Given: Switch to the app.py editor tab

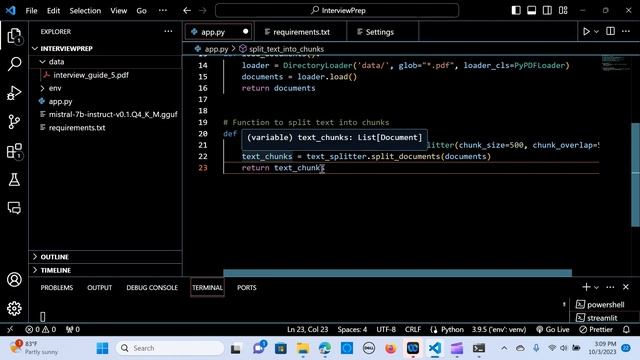Looking at the screenshot, I should (218, 32).
